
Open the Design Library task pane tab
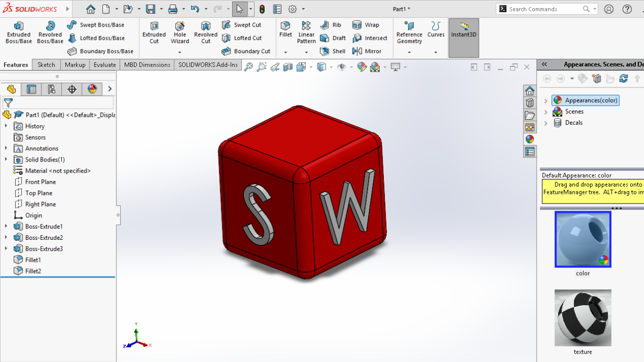point(530,103)
